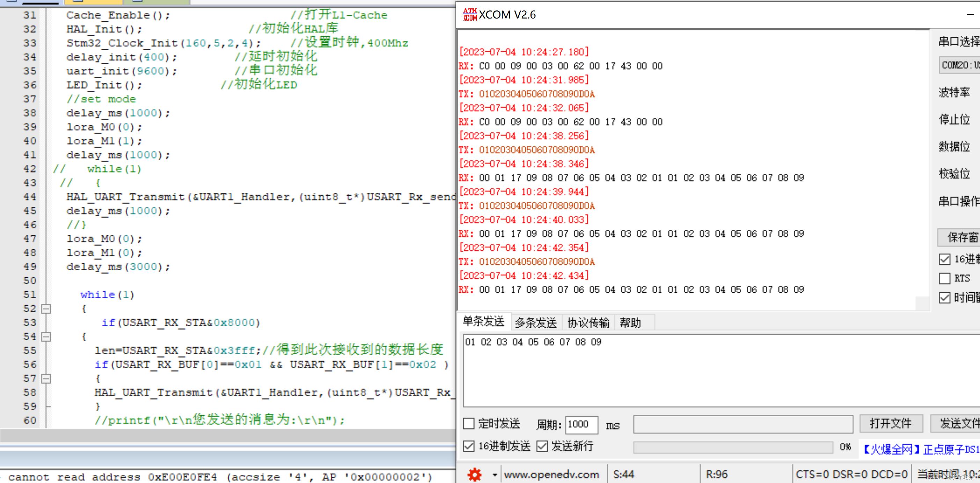Toggle the 定时发送 timed-send checkbox
This screenshot has width=980, height=483.
pos(469,424)
